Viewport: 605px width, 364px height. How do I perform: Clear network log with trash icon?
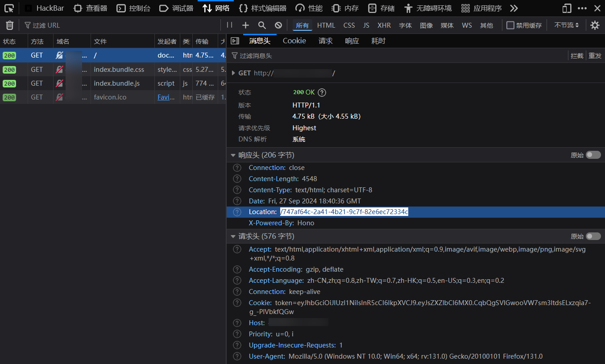(9, 25)
